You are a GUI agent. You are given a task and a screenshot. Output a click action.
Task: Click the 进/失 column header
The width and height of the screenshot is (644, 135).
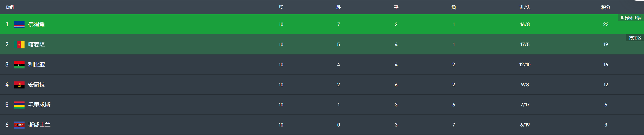pyautogui.click(x=525, y=7)
